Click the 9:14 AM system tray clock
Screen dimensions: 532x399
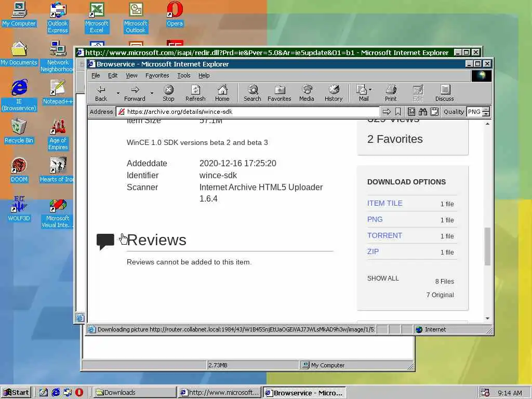pos(510,393)
